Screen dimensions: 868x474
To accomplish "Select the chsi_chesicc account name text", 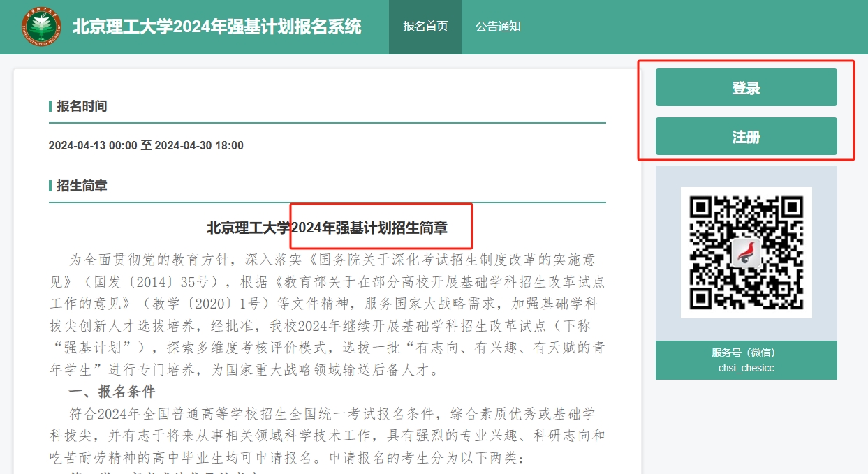I will (x=746, y=368).
